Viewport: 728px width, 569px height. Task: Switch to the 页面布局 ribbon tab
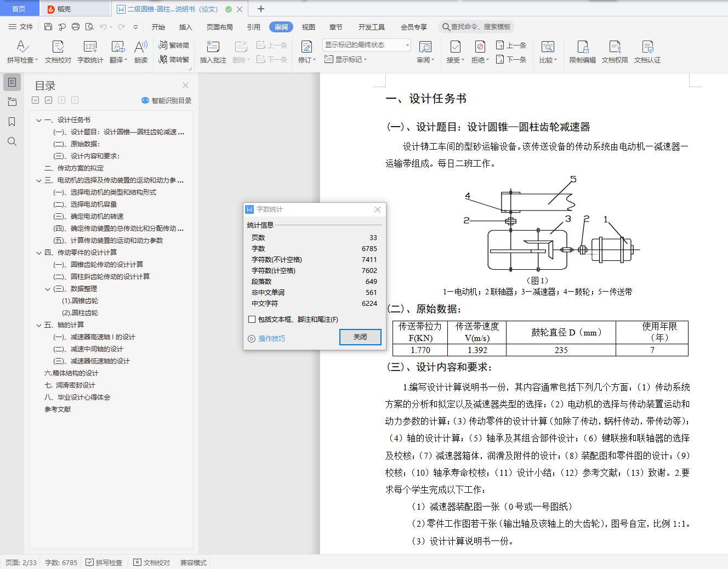[220, 27]
